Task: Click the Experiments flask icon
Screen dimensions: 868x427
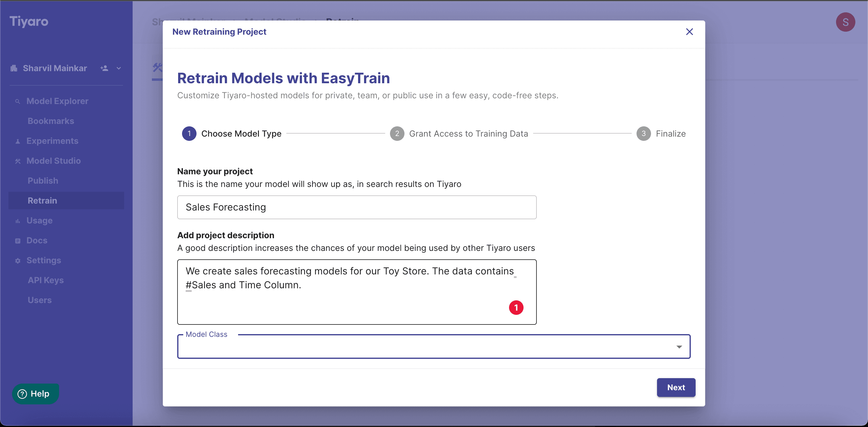Action: pos(18,141)
